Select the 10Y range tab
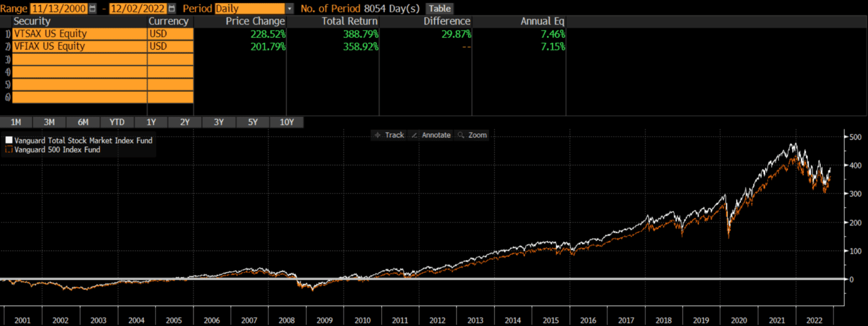The width and height of the screenshot is (868, 326). pyautogui.click(x=286, y=122)
